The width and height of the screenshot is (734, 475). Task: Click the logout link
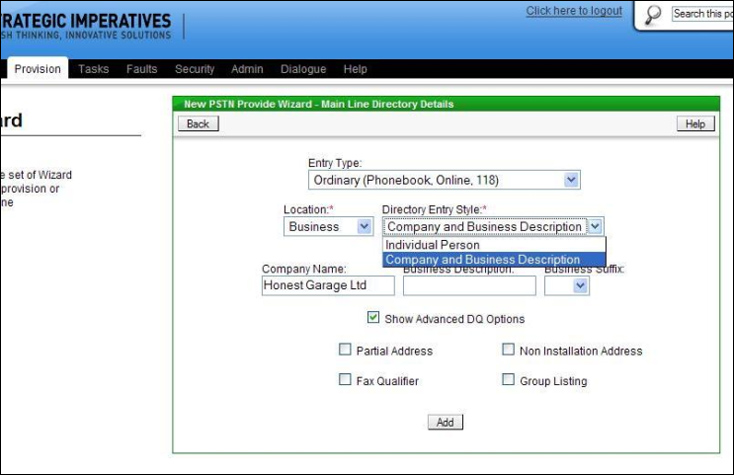[x=573, y=11]
